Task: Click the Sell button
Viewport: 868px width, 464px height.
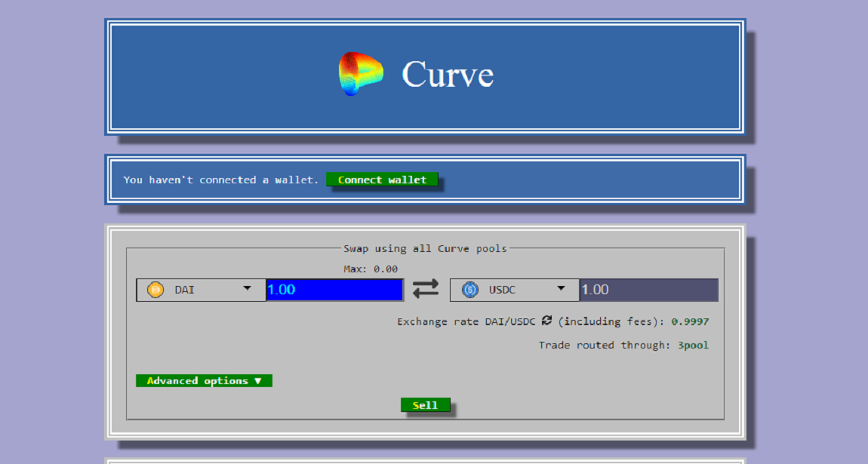Action: pos(425,405)
